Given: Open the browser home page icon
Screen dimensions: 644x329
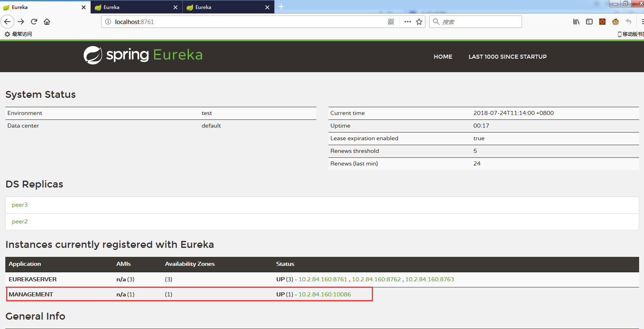Looking at the screenshot, I should [x=47, y=22].
